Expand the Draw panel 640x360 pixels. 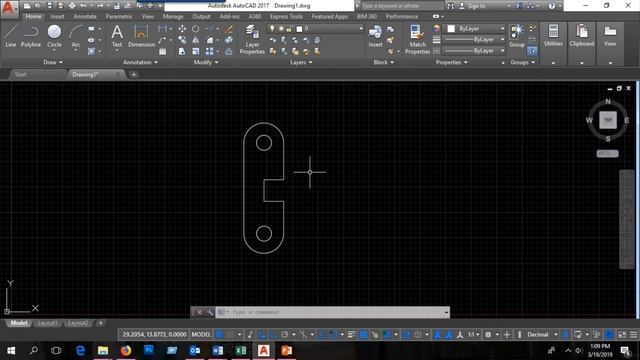point(53,62)
